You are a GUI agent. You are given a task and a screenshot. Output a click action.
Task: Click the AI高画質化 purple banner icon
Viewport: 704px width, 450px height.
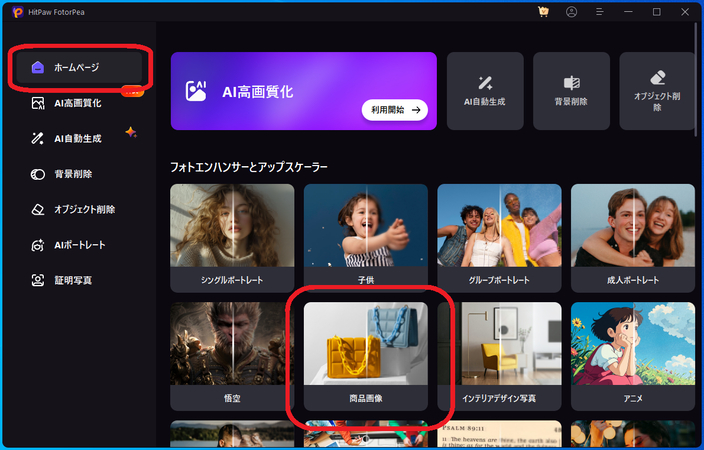click(x=196, y=91)
